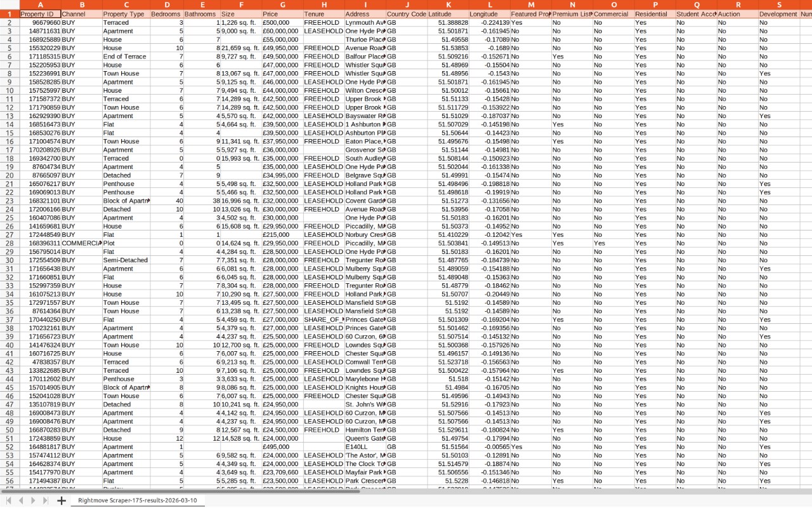Select row 1 header

pyautogui.click(x=10, y=13)
